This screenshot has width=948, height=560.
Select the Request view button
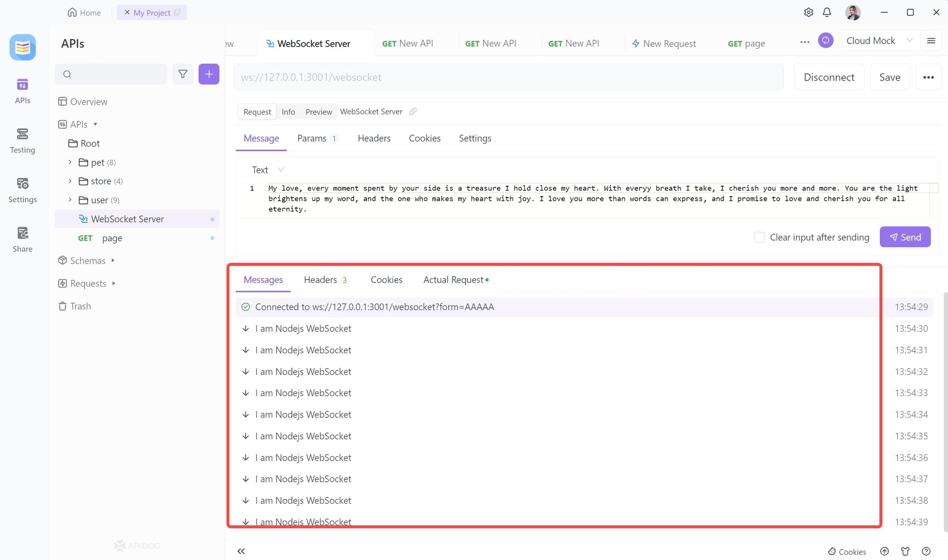click(257, 112)
